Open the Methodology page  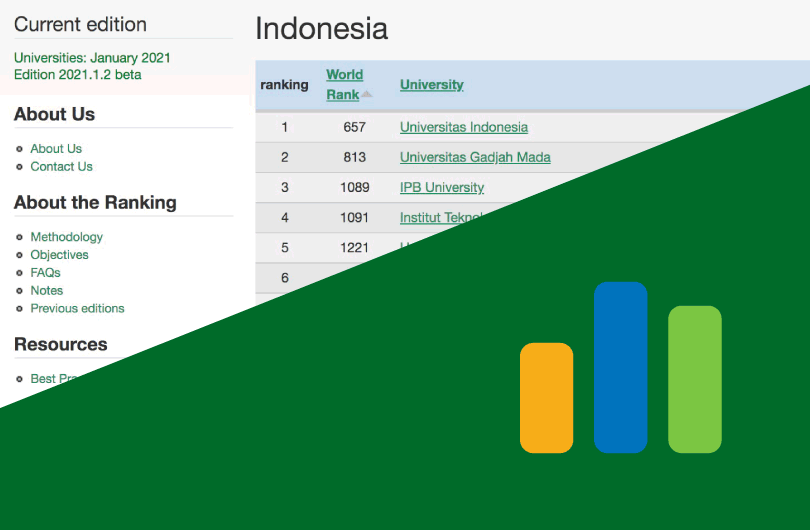[x=67, y=237]
